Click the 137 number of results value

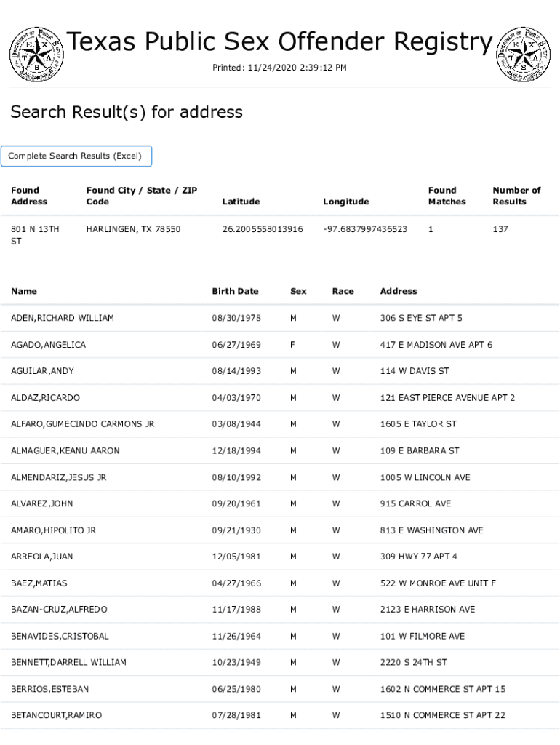500,229
